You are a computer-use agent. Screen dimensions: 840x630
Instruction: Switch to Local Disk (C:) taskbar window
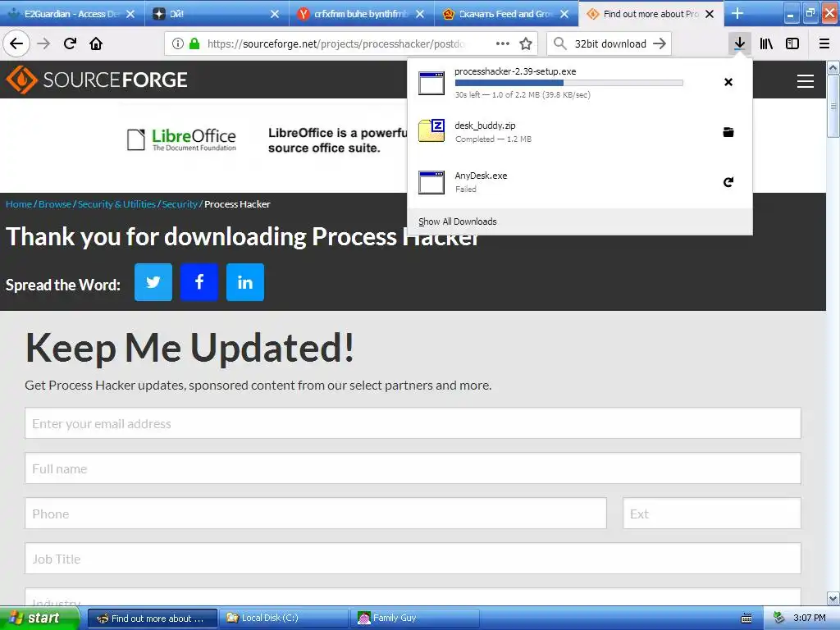[x=285, y=618]
